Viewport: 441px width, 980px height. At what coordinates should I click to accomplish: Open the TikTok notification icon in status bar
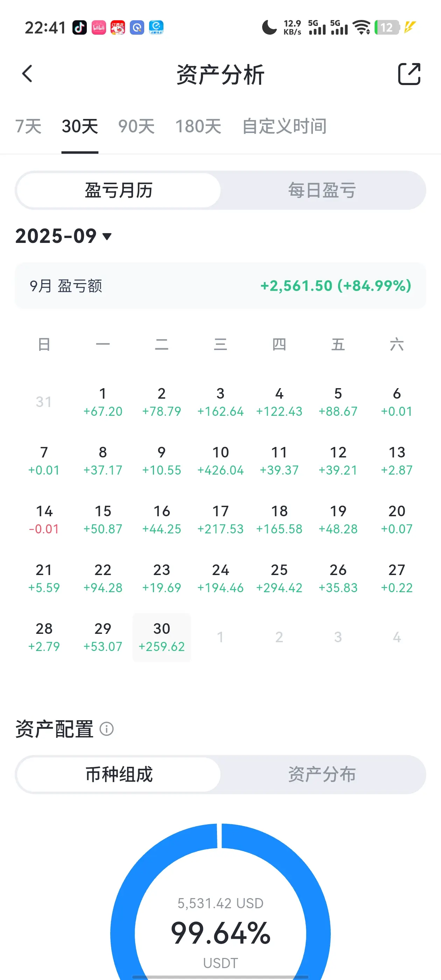click(x=79, y=27)
